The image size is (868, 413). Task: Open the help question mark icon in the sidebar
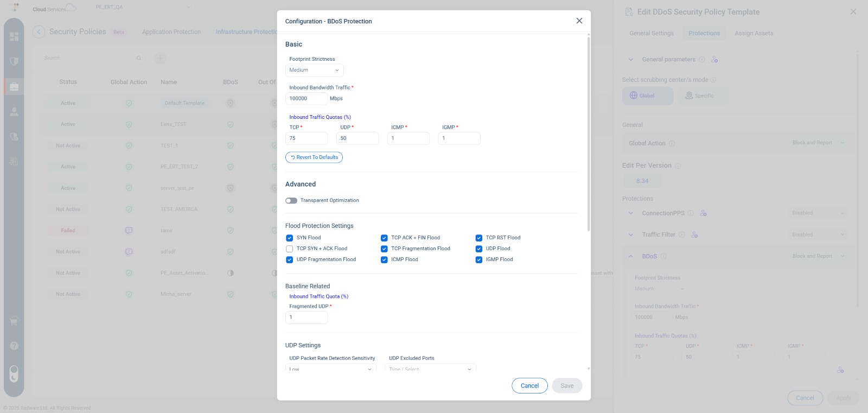(14, 346)
